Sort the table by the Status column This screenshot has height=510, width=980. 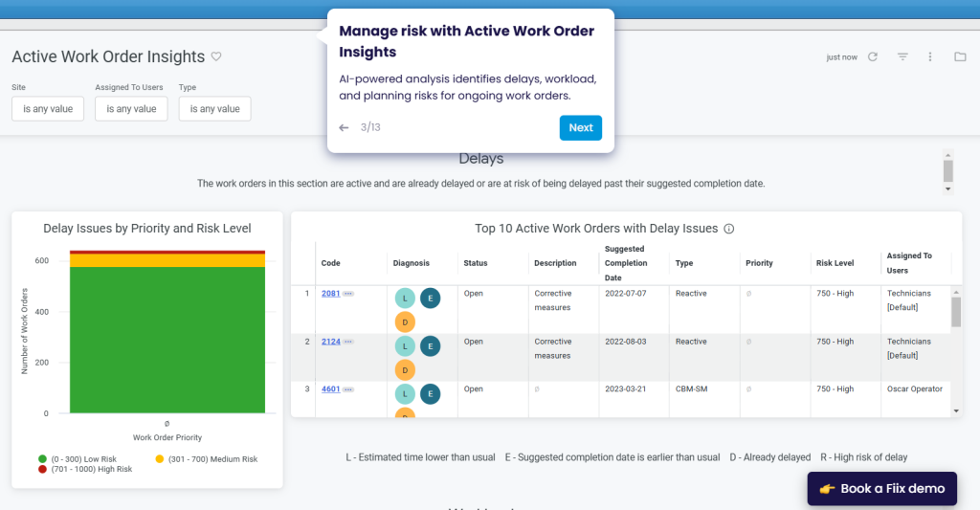476,263
